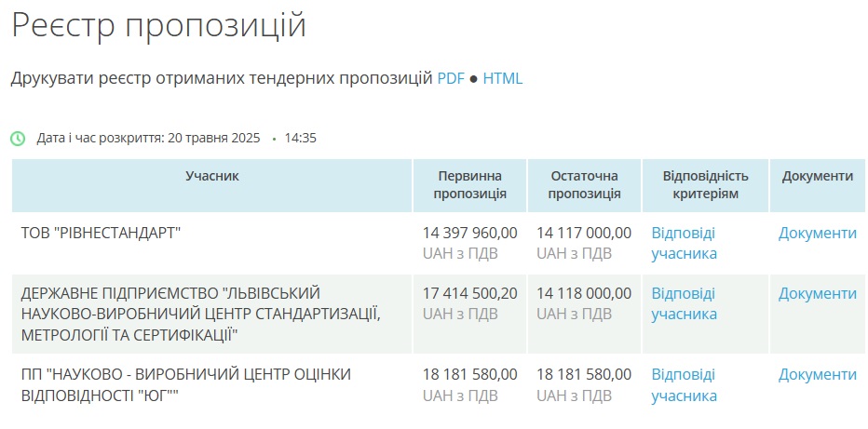Click the initial offer 17 414 500,20
Image resolution: width=868 pixels, height=429 pixels.
coord(470,293)
